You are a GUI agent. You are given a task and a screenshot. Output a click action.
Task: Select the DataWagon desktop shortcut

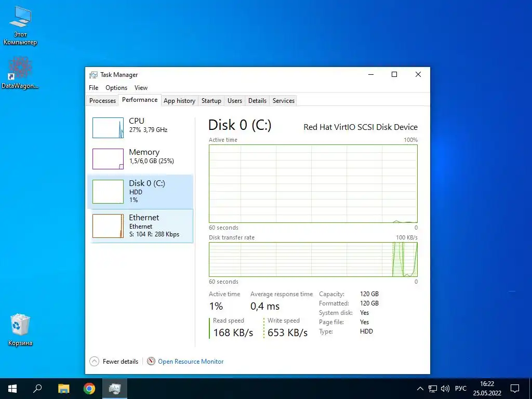click(20, 73)
